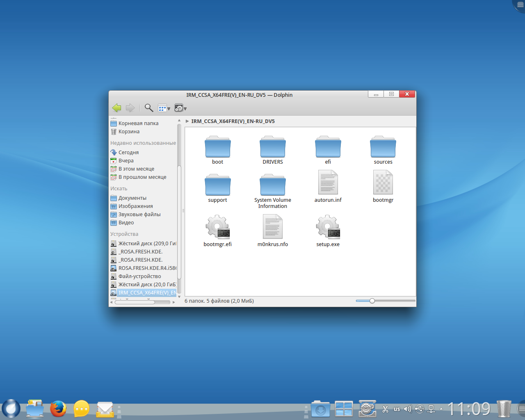Select the DRIVERS folder
525x420 pixels.
click(x=273, y=147)
